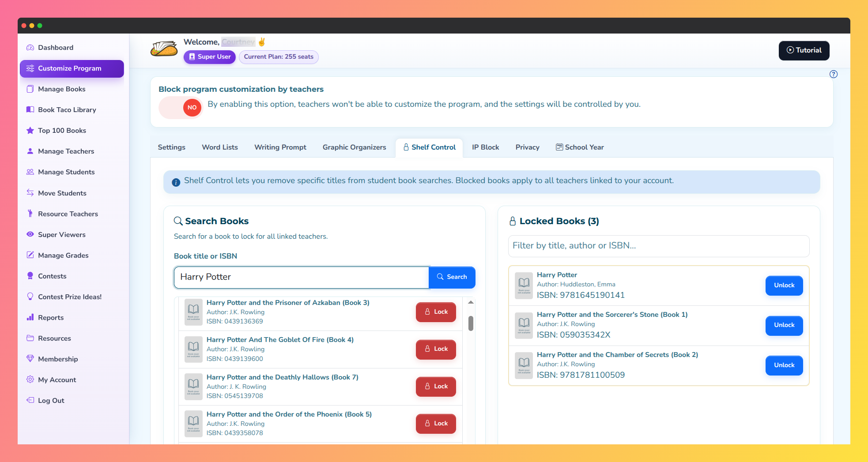
Task: Click the magnifier icon beside Search Books heading
Action: [x=178, y=221]
